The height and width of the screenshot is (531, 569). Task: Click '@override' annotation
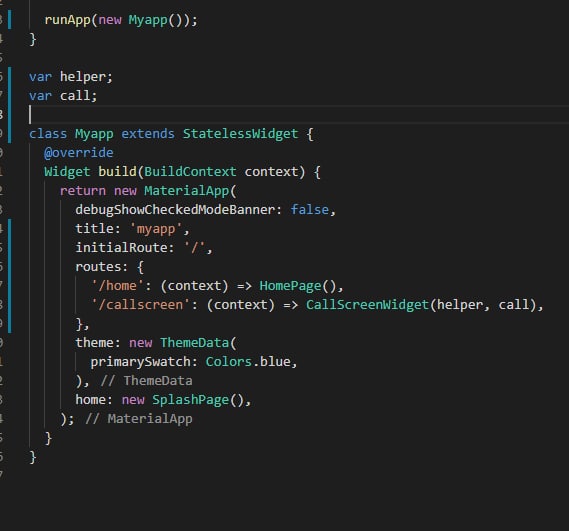(x=79, y=152)
